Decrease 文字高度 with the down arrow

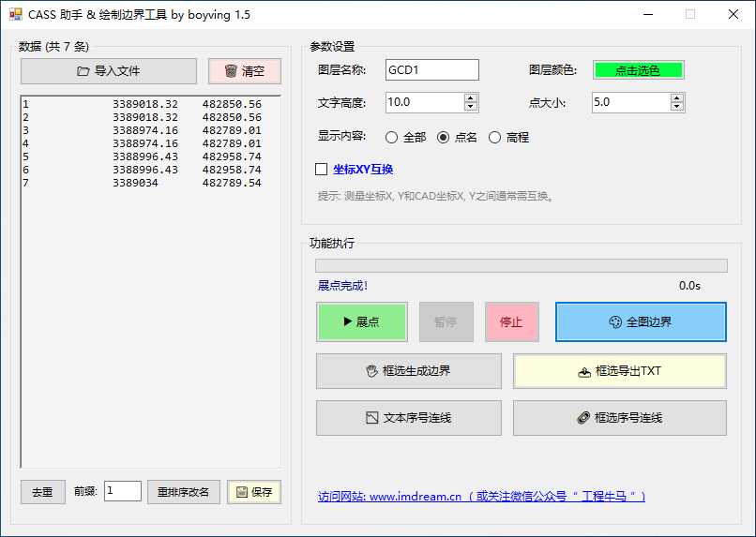(471, 107)
